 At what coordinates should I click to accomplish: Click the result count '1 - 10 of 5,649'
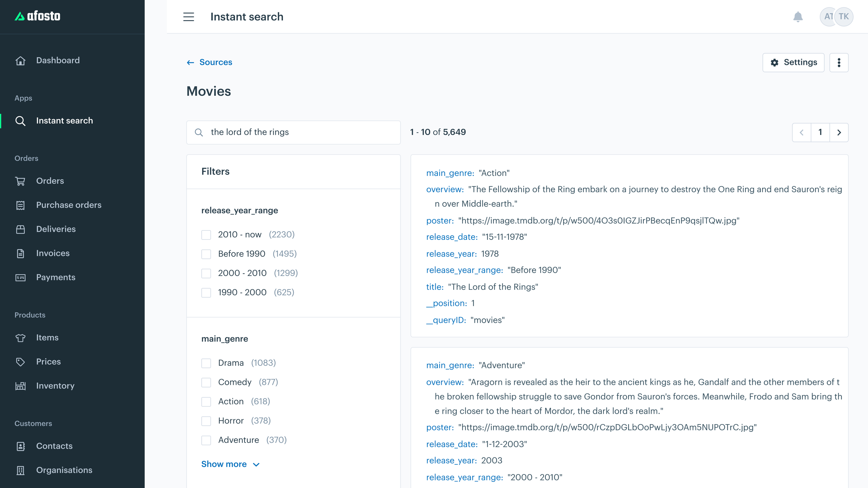pos(438,132)
